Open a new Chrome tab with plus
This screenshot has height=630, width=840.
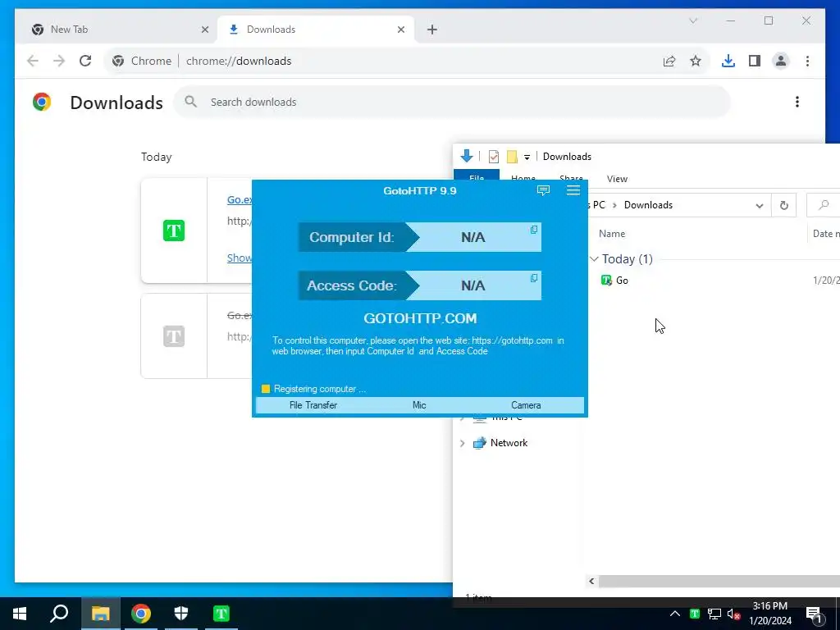click(431, 30)
